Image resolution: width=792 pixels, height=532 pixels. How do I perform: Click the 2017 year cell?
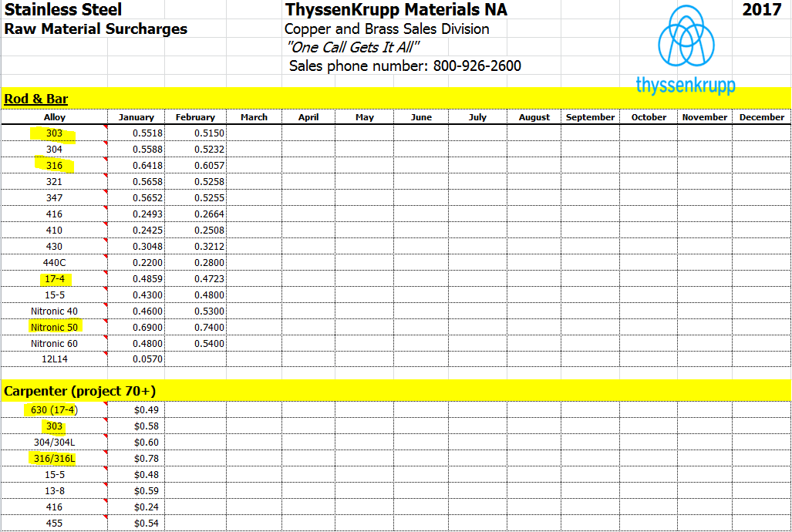point(762,9)
